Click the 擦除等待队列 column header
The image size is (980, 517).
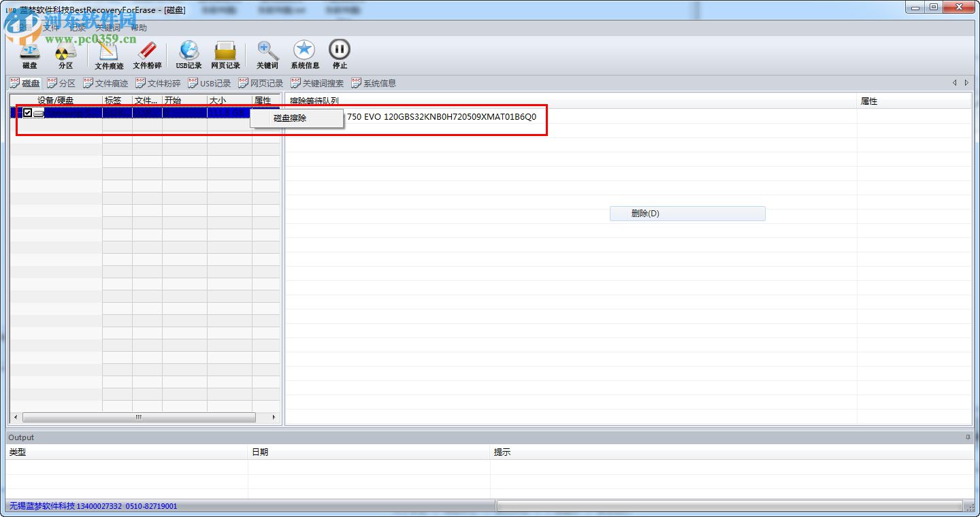click(x=571, y=101)
